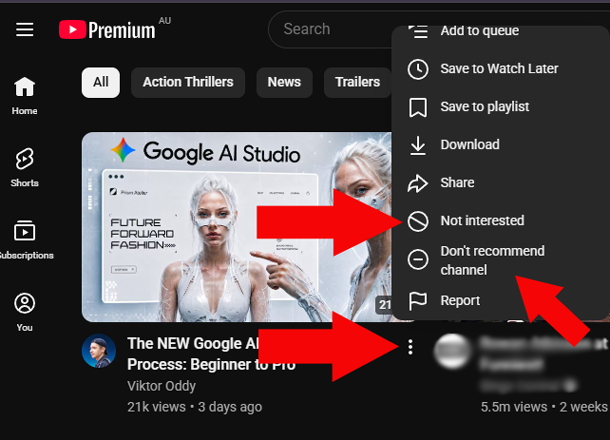Viewport: 610px width, 440px height.
Task: Click '5.5m views • 2 weeks' text
Action: [544, 407]
